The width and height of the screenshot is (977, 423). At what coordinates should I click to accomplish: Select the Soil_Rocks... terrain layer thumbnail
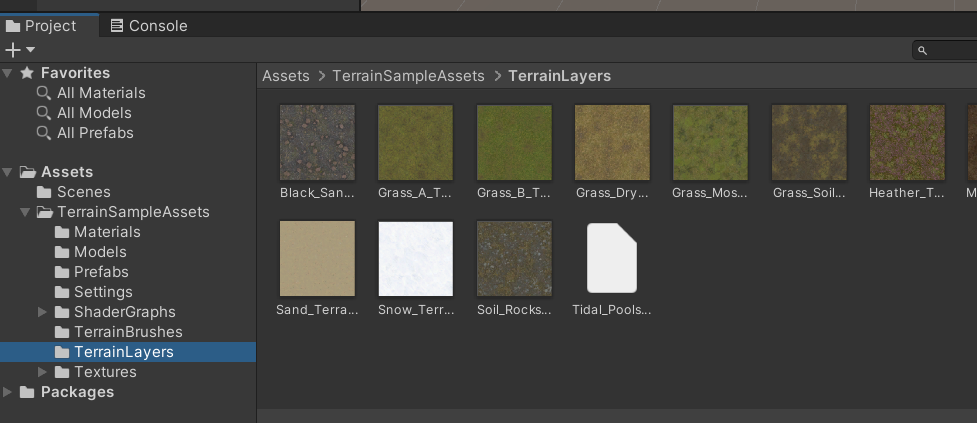[514, 259]
